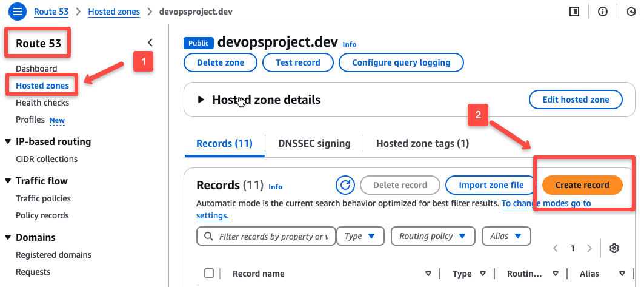Click the Create record button
The image size is (644, 287).
click(582, 185)
